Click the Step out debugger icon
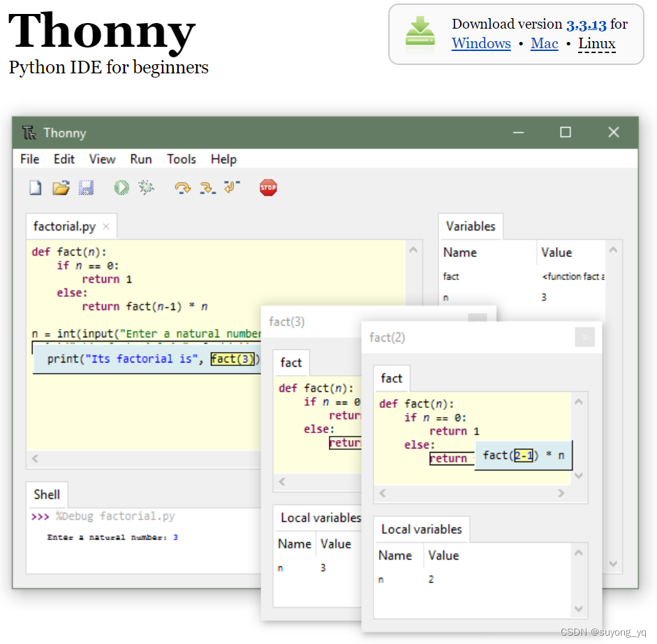Image resolution: width=657 pixels, height=644 pixels. click(232, 187)
